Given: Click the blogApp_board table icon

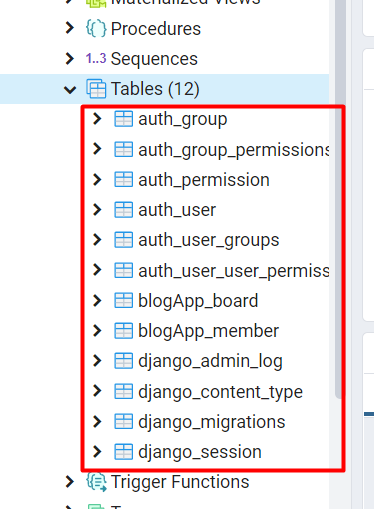Looking at the screenshot, I should 123,301.
